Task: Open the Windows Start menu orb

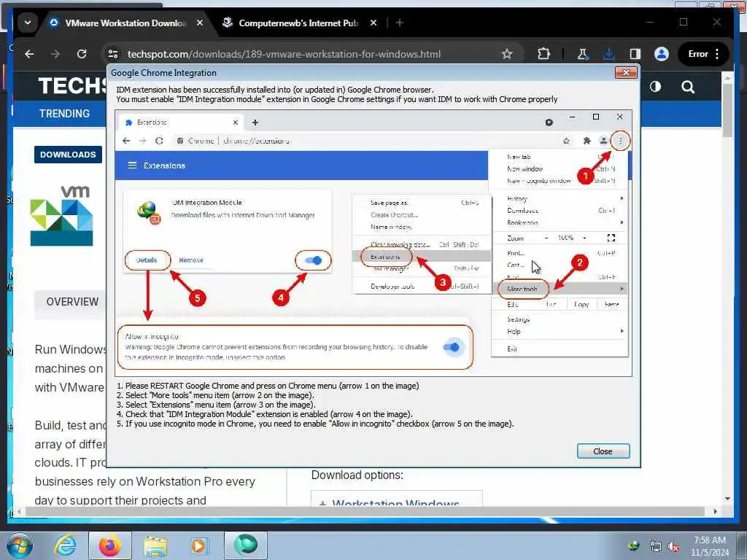Action: click(20, 545)
